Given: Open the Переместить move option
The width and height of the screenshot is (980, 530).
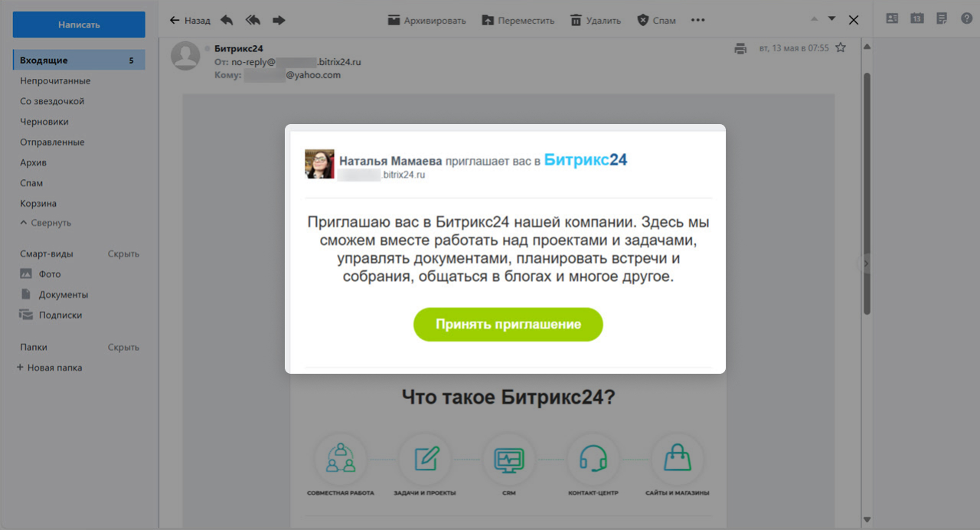Looking at the screenshot, I should [518, 20].
